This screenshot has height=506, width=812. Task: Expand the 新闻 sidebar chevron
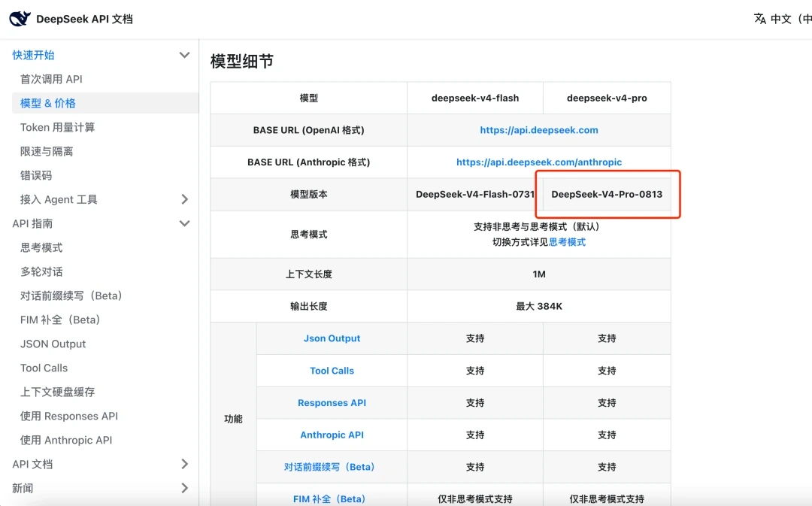[184, 488]
